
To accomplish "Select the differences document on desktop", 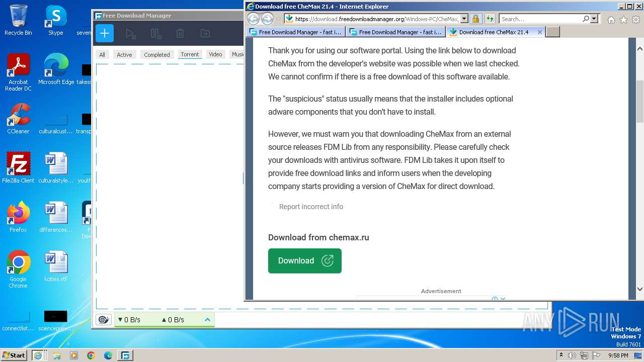I will coord(56,217).
